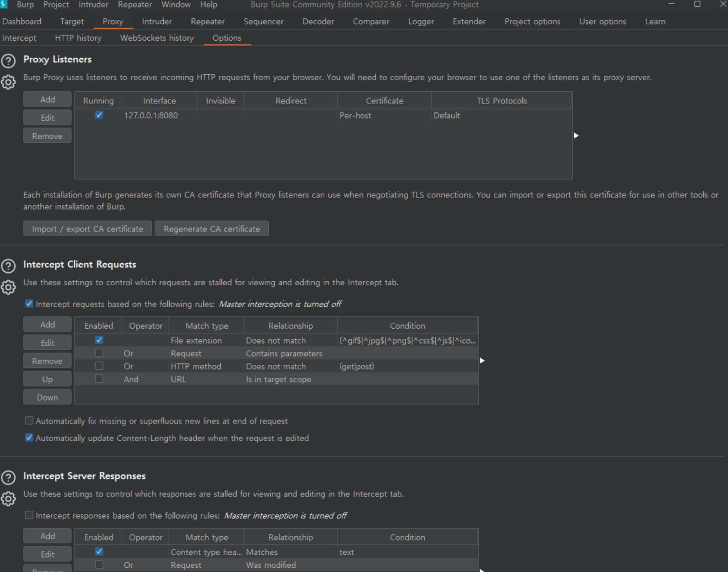Switch to the Sequencer tab

[263, 22]
